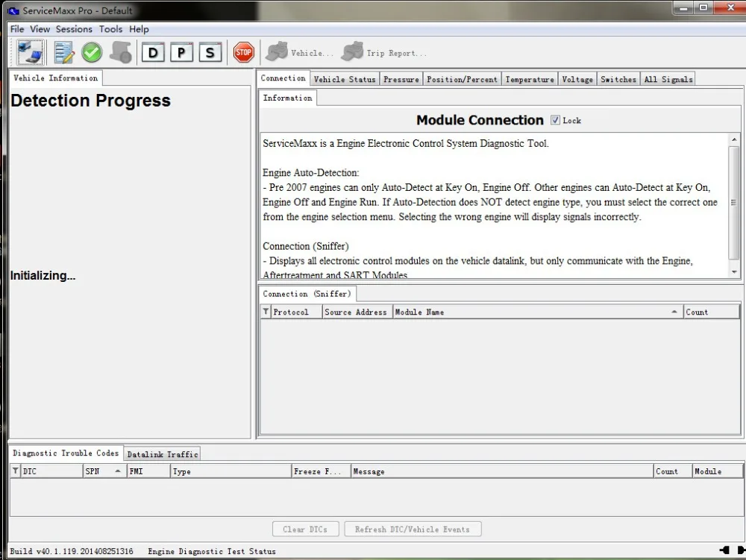Switch to the Voltage tab

tap(577, 79)
